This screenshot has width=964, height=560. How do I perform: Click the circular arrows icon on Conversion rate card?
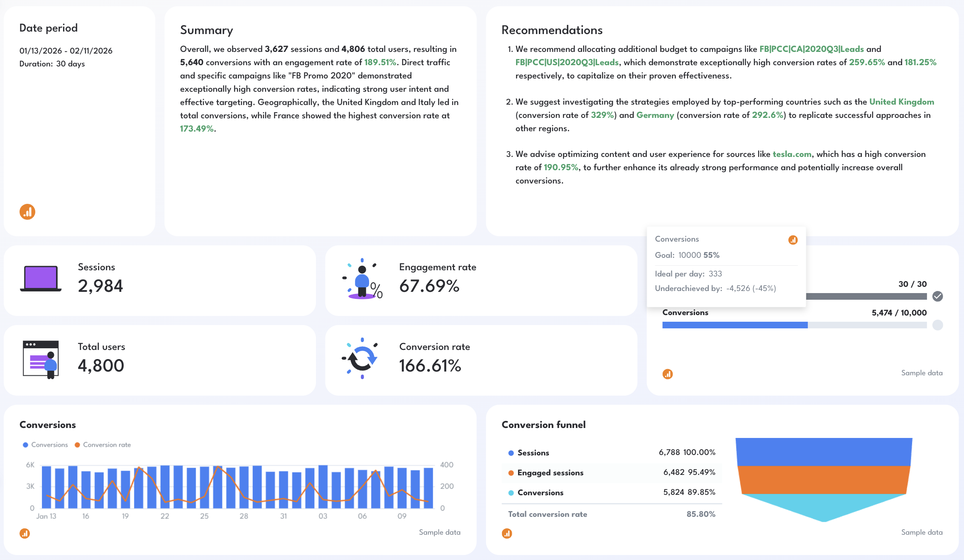click(x=362, y=359)
